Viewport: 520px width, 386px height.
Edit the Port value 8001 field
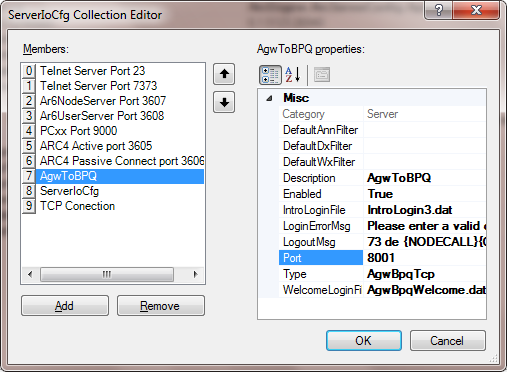click(x=424, y=258)
